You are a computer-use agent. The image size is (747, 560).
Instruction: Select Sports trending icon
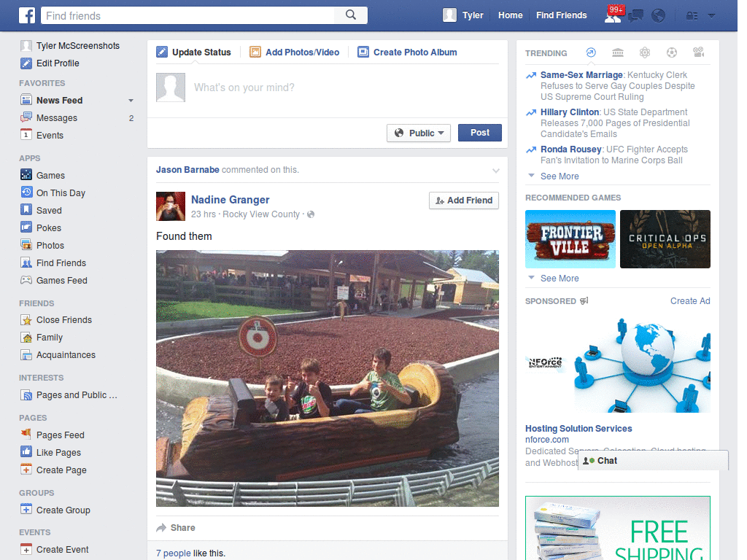(672, 52)
